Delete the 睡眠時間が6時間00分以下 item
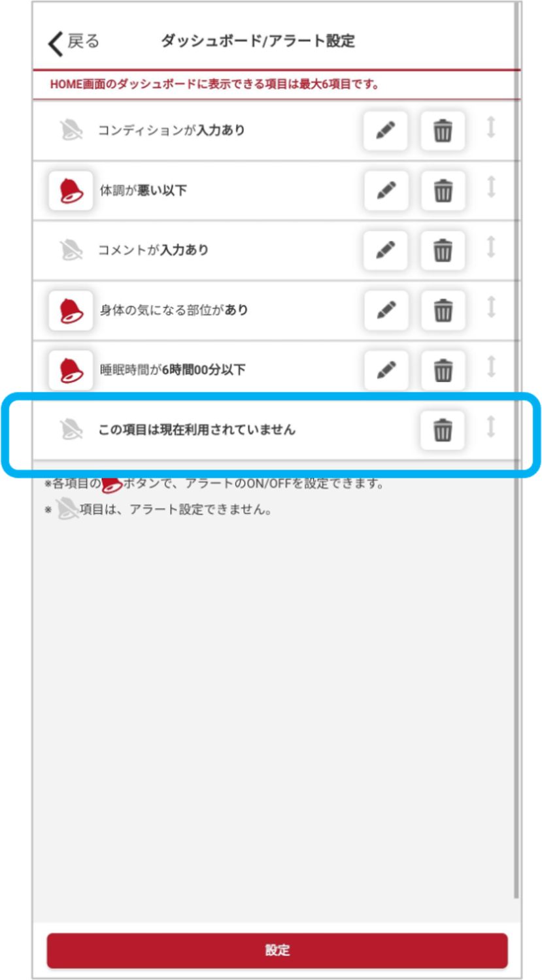This screenshot has height=980, width=542. (443, 370)
